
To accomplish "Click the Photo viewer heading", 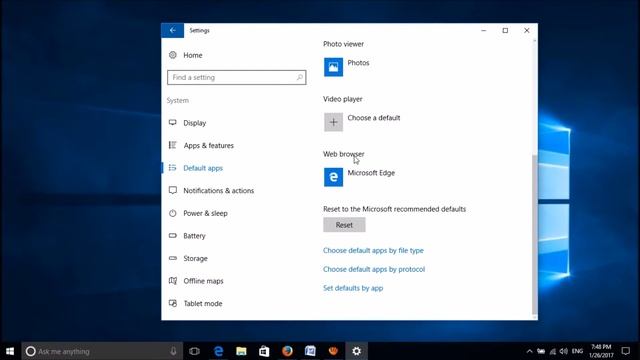I will (x=343, y=44).
